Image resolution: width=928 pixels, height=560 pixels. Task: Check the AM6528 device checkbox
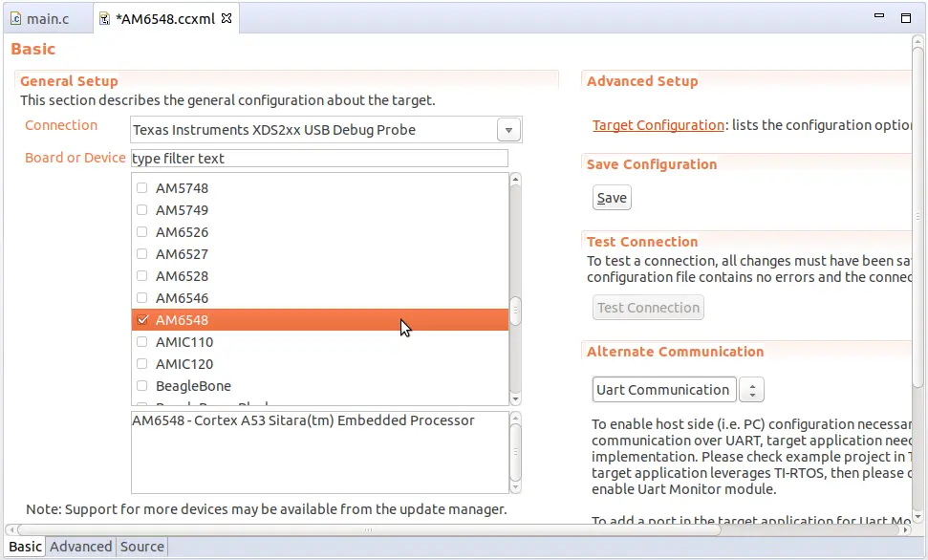point(142,276)
